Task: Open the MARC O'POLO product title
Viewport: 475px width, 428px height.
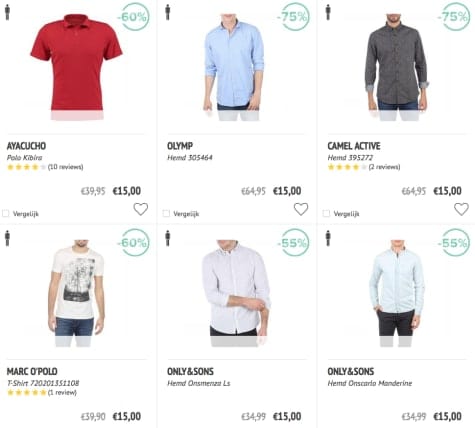Action: coord(32,371)
